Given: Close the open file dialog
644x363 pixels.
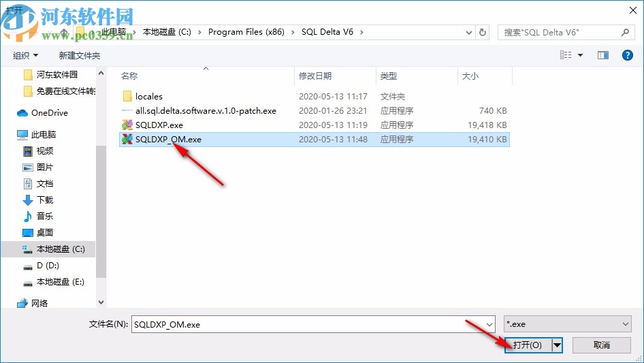Looking at the screenshot, I should click(x=633, y=10).
